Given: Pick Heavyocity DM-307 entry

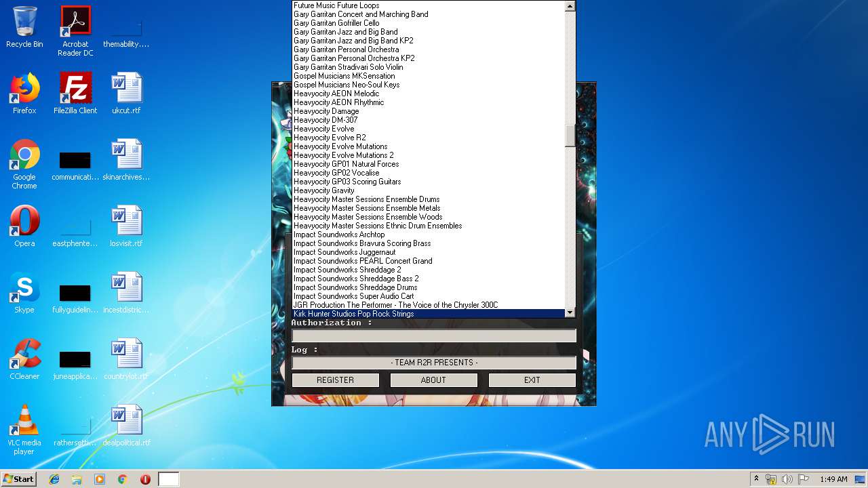Looking at the screenshot, I should coord(429,120).
